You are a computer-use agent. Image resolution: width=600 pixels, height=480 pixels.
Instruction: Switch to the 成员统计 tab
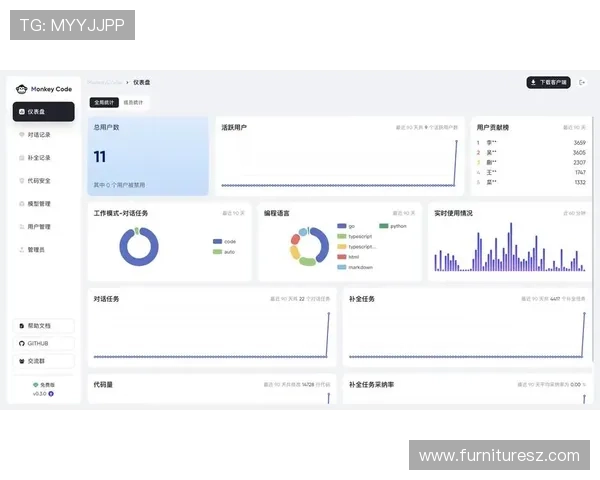pyautogui.click(x=133, y=103)
